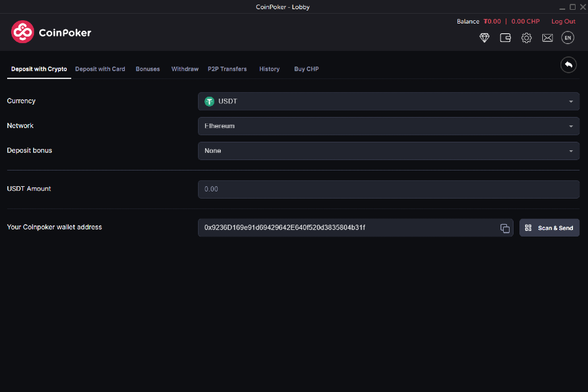Open the P2P Transfers tab

point(227,69)
